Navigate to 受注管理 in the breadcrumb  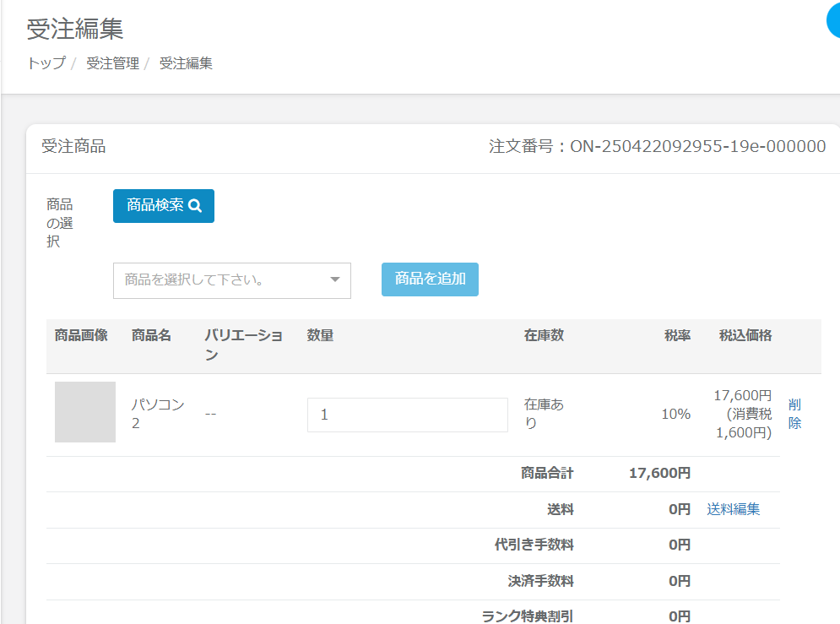pos(112,63)
